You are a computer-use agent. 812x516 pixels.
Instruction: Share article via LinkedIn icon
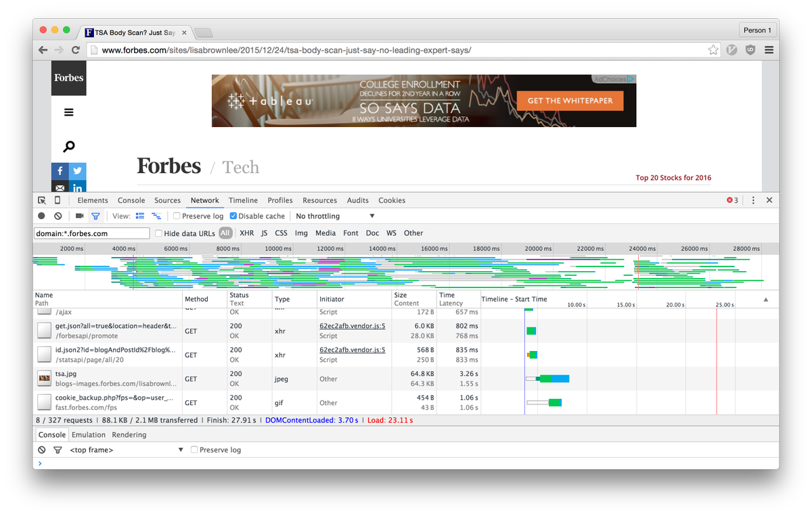(78, 187)
